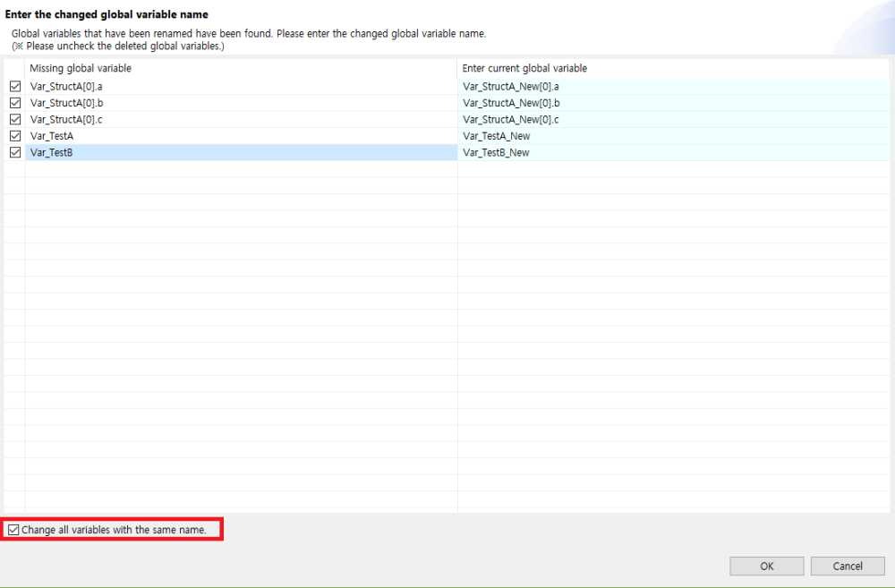Image resolution: width=895 pixels, height=588 pixels.
Task: Toggle the Var_TestB row checkbox
Action: pos(14,153)
